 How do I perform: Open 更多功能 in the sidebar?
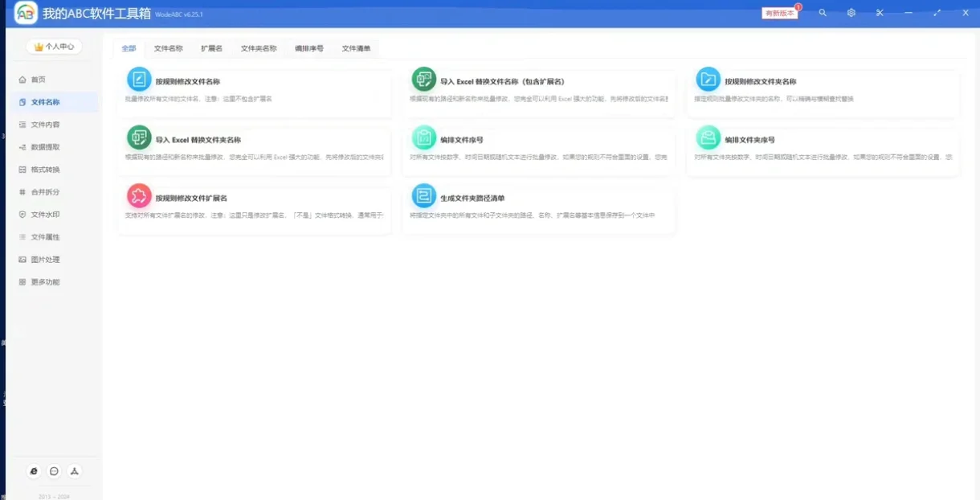click(x=53, y=282)
